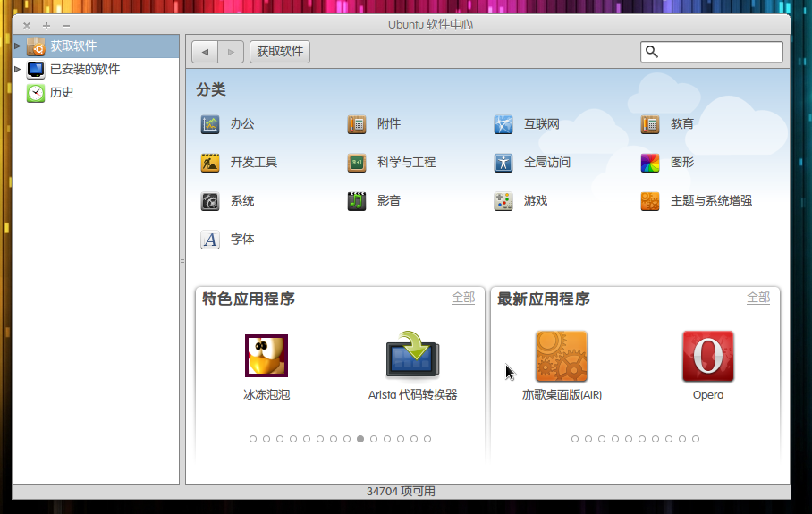Click the 获取软件 breadcrumb button

click(x=280, y=52)
